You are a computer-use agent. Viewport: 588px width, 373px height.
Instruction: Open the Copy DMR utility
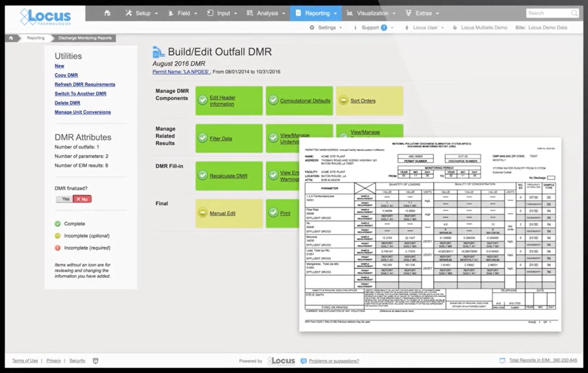coord(66,75)
